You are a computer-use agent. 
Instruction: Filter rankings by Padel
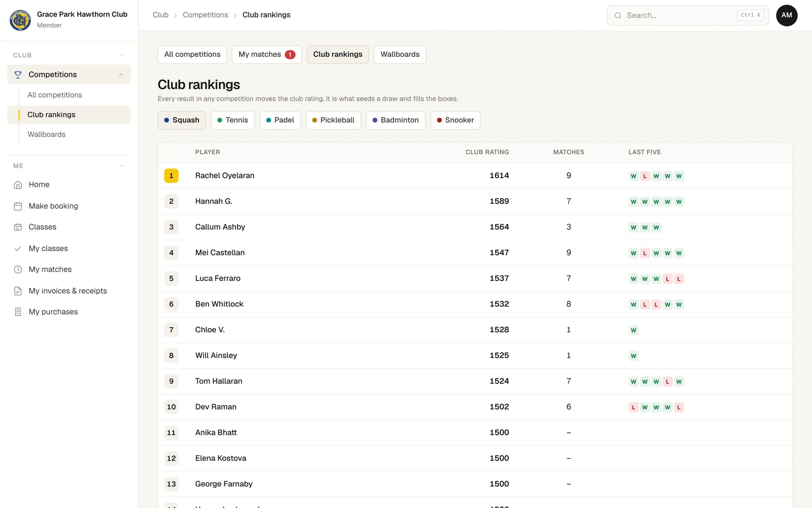(x=280, y=120)
